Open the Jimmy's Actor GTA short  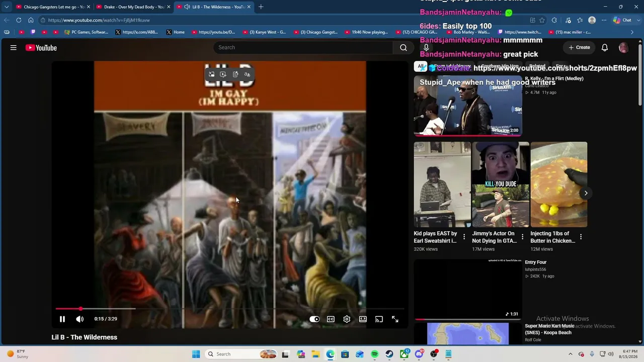501,185
